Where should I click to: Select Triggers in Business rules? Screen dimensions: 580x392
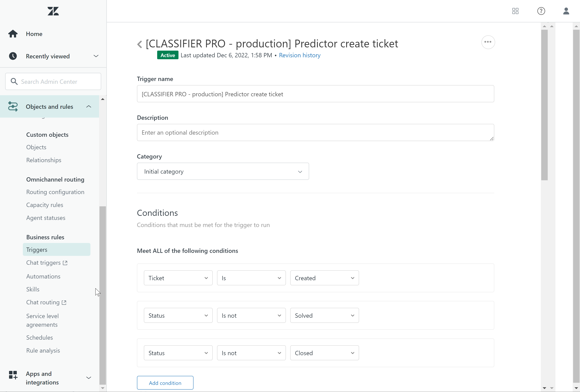(x=56, y=249)
